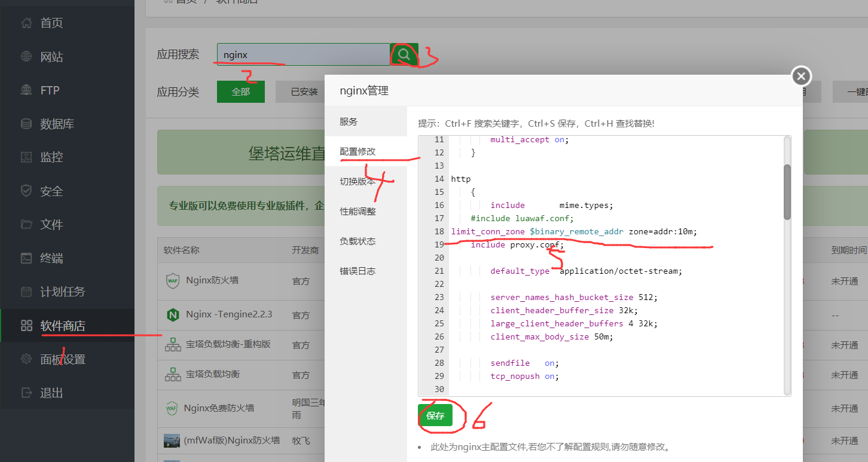Click the Nginx免费防火墙 WAF icon

(172, 408)
